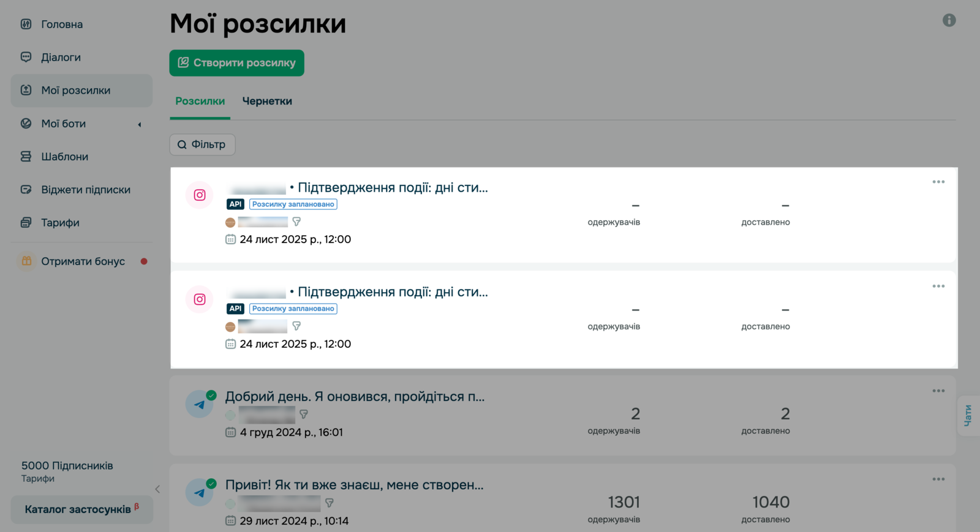Open three-dots menu of first scheduled broadcast

[x=938, y=182]
